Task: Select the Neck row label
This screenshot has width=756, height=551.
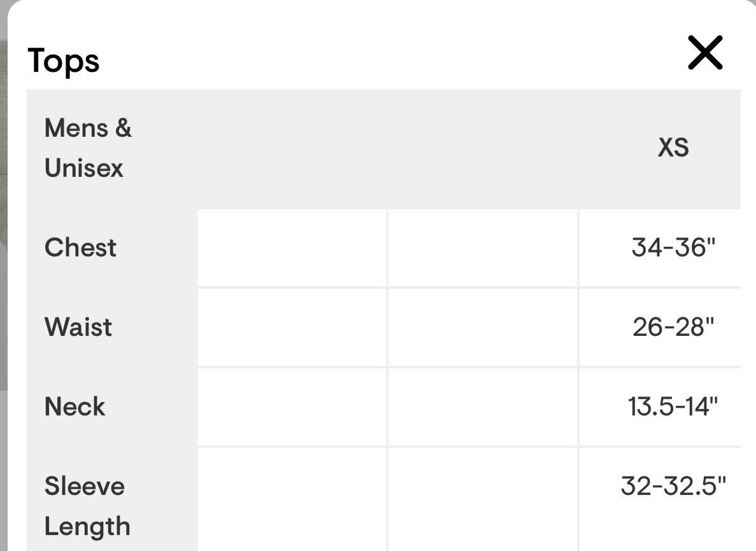Action: (x=74, y=406)
